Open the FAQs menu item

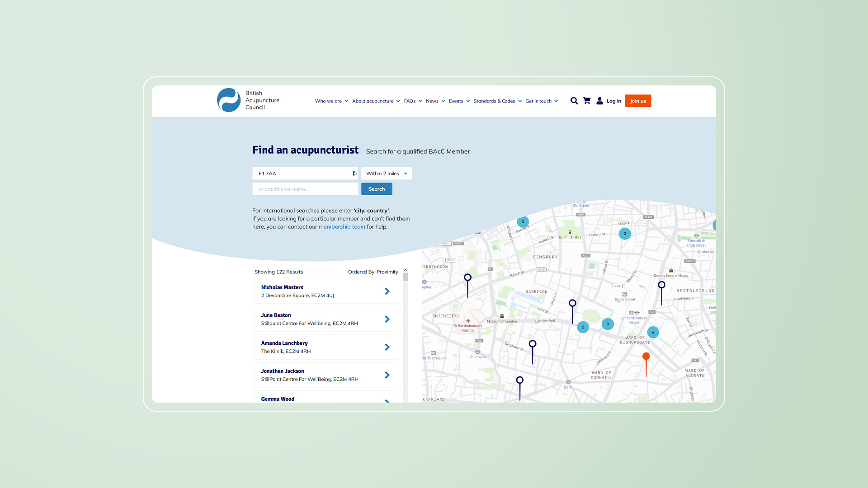[413, 101]
